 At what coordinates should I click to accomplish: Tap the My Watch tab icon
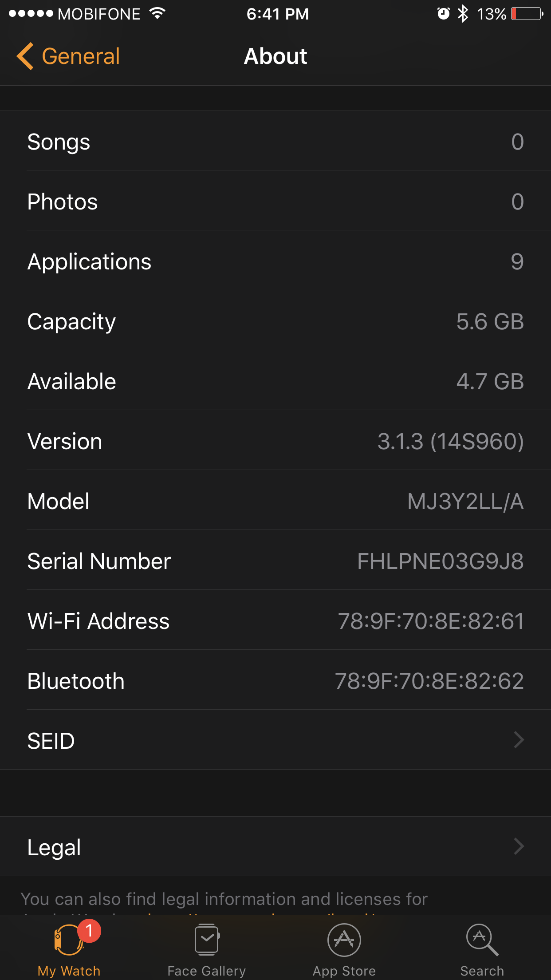point(69,940)
